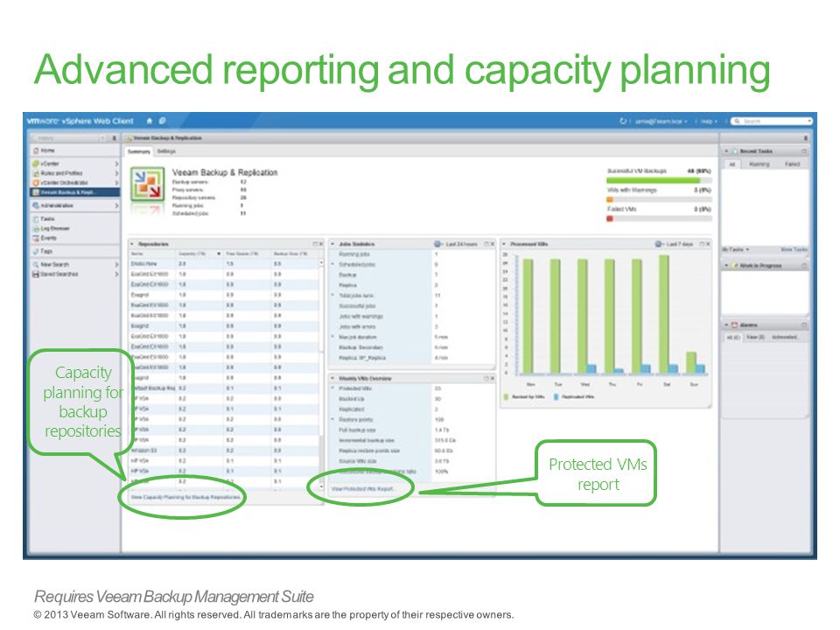Change Jobs Statistics Last 24 hours period
This screenshot has height=630, width=840.
point(456,244)
